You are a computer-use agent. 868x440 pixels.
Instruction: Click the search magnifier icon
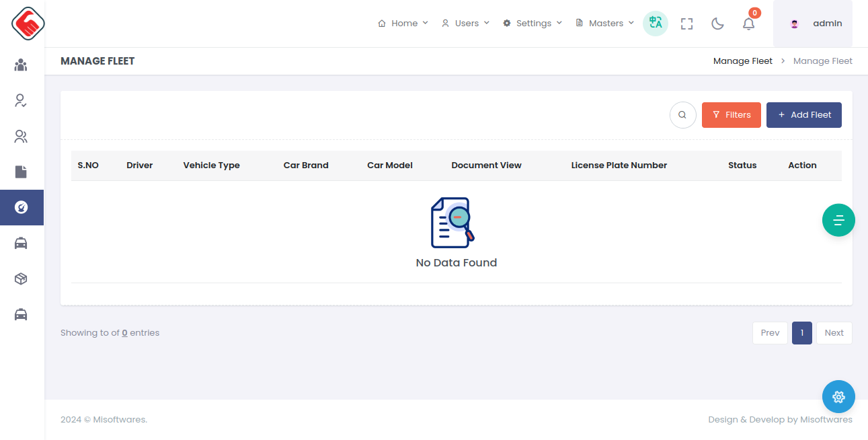(682, 115)
